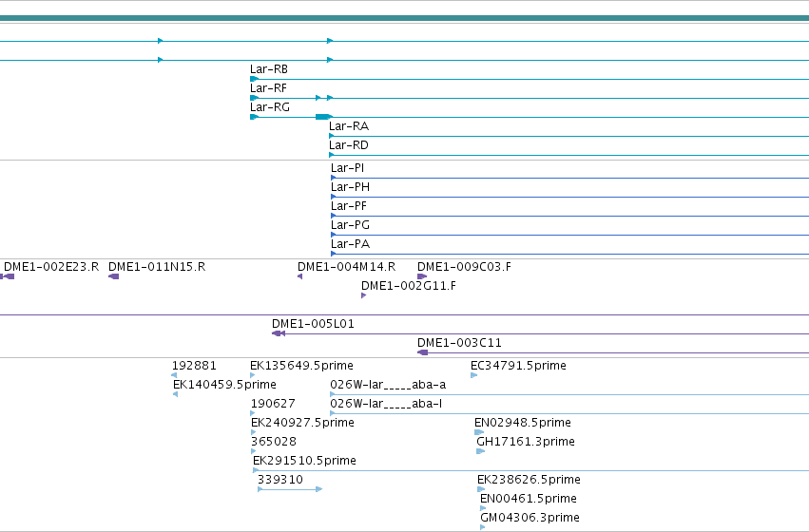Select the Lar-PG protein label
809x532 pixels.
[x=351, y=225]
